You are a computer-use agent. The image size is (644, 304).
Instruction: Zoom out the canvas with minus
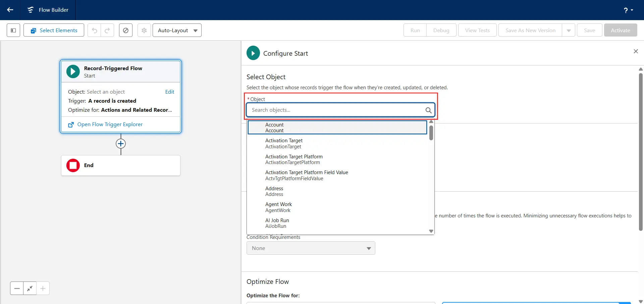tap(17, 288)
